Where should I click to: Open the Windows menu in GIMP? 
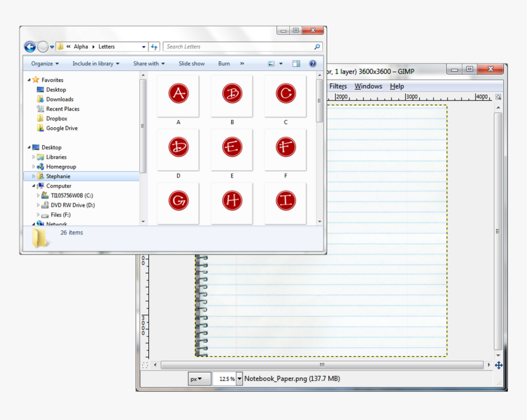pos(368,86)
